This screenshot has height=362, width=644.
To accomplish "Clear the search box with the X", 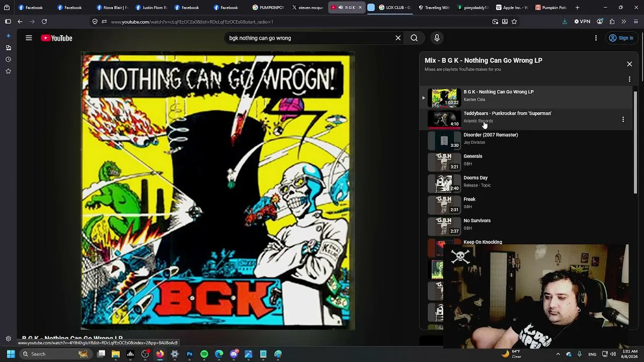I will pyautogui.click(x=398, y=38).
